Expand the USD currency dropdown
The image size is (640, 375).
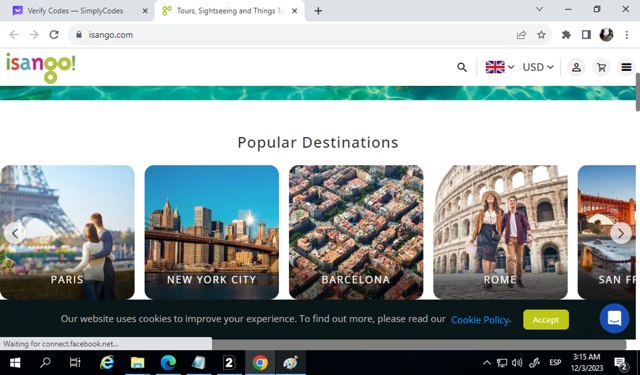pyautogui.click(x=538, y=67)
